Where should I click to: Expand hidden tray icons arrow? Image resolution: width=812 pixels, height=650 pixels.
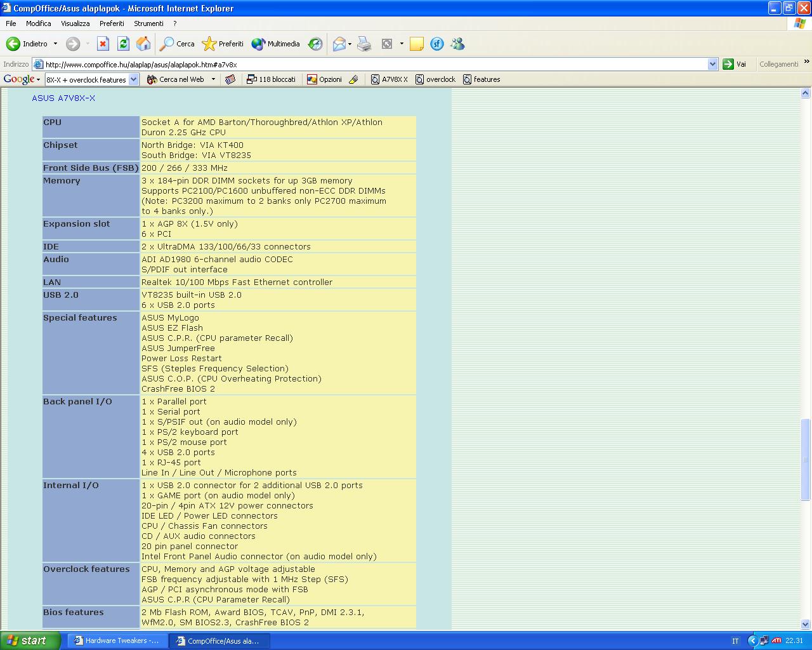[x=753, y=641]
